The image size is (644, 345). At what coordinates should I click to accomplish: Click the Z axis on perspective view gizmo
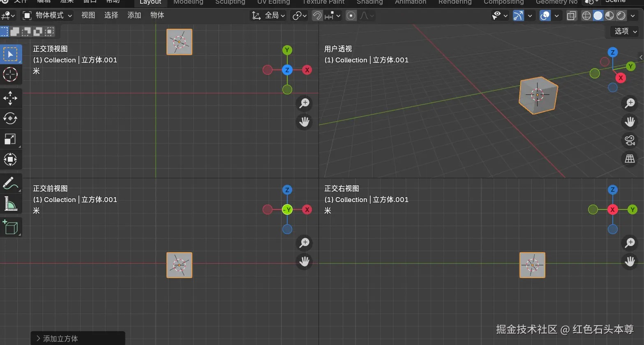click(613, 52)
